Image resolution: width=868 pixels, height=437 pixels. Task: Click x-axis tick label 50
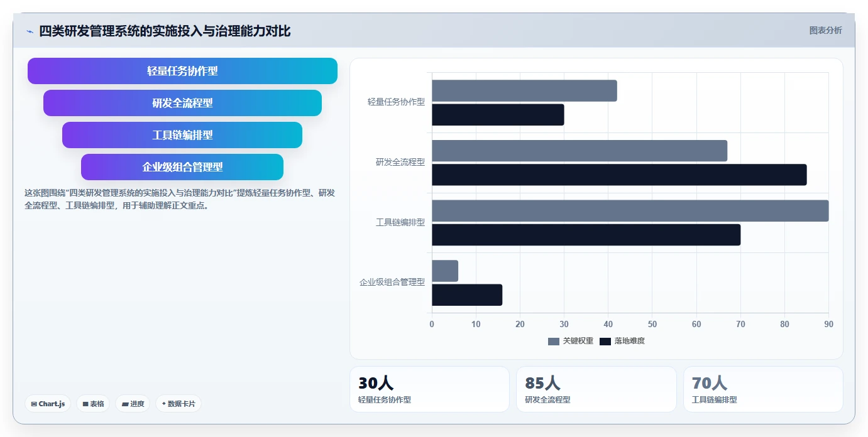[x=652, y=324]
